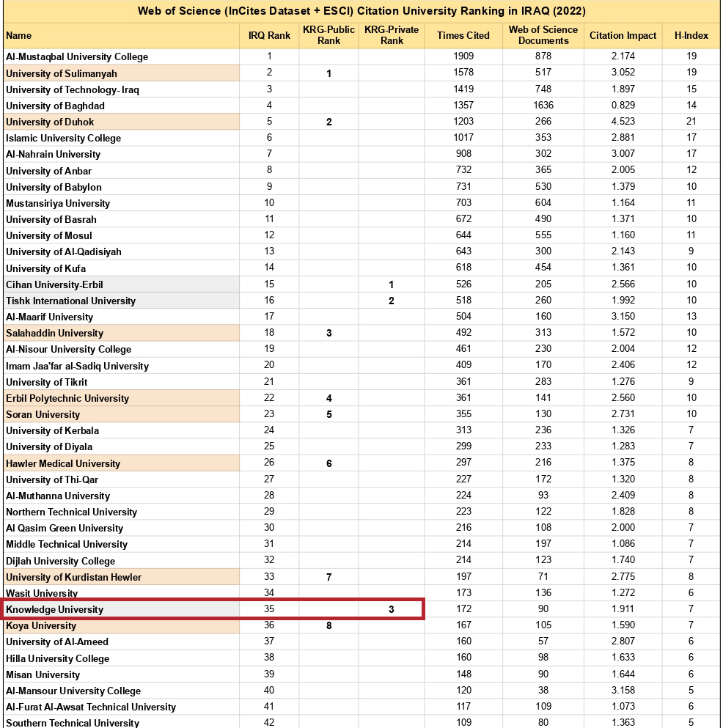Image resolution: width=723 pixels, height=728 pixels.
Task: Click 'Al-Mansour University College' name cell
Action: pyautogui.click(x=122, y=691)
